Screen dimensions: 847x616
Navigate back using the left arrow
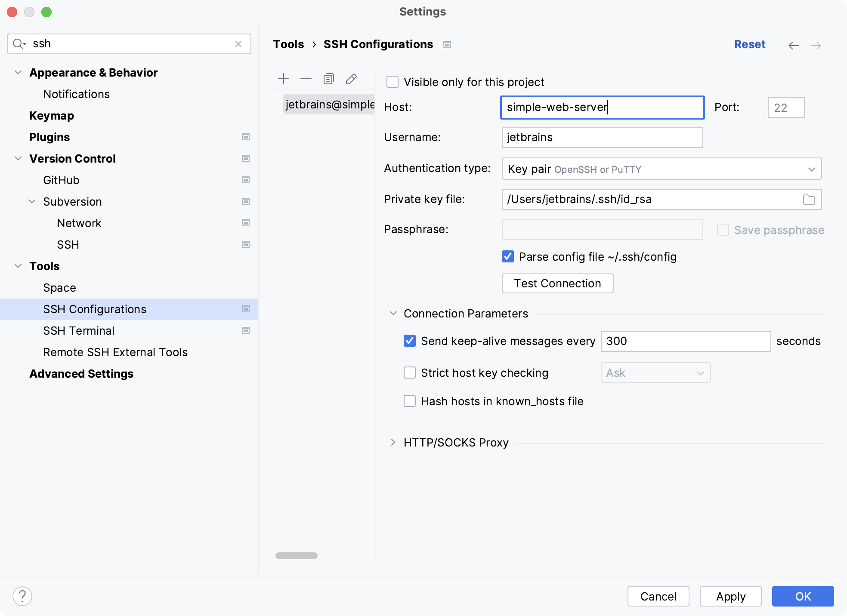click(793, 45)
